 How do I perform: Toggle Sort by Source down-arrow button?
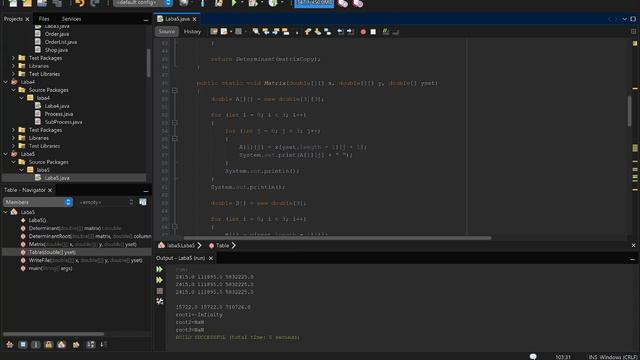(103, 344)
